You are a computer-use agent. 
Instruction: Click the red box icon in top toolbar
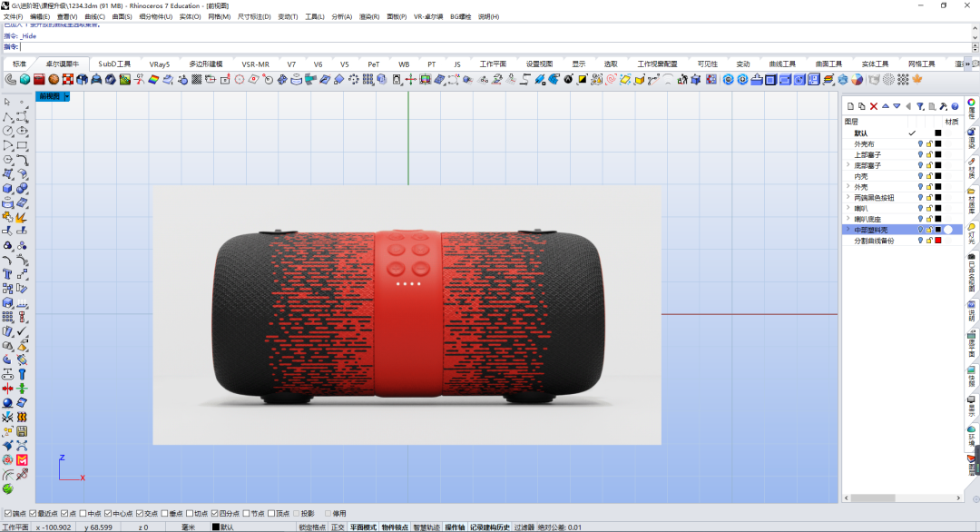tap(39, 79)
